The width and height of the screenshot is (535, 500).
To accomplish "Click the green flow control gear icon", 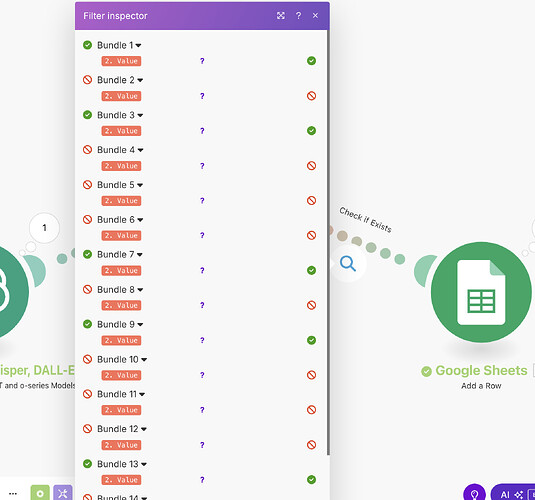I will 40,493.
